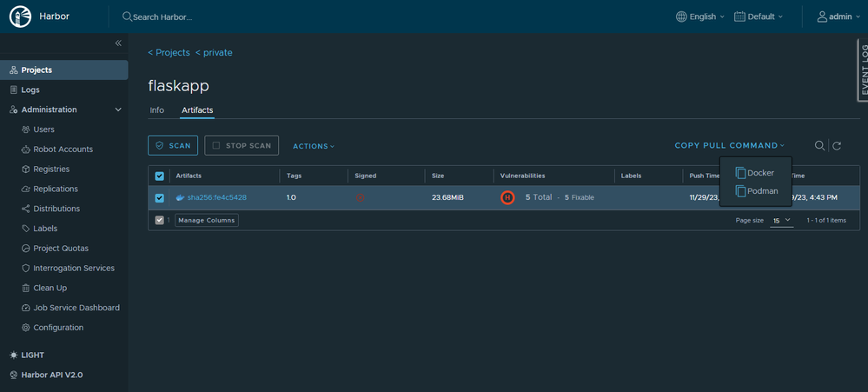Open the English language dropdown
Viewport: 868px width, 392px height.
pyautogui.click(x=700, y=17)
